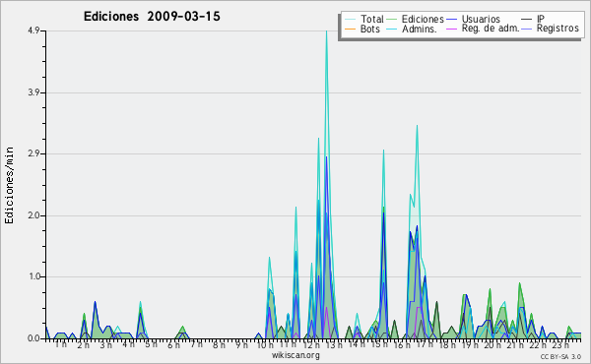The image size is (591, 364).
Task: Click the 3.9 y-axis value
Action: [x=33, y=92]
